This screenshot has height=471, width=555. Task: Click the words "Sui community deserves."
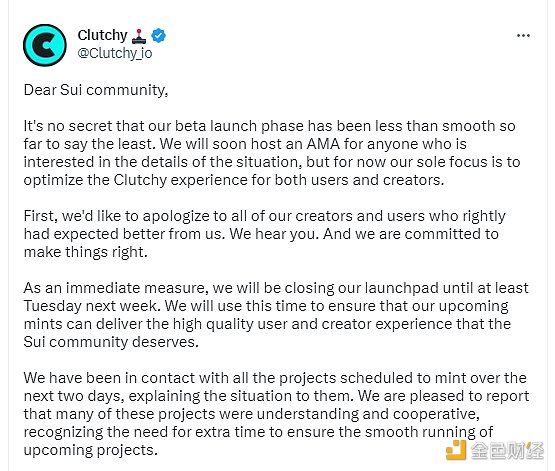click(111, 342)
